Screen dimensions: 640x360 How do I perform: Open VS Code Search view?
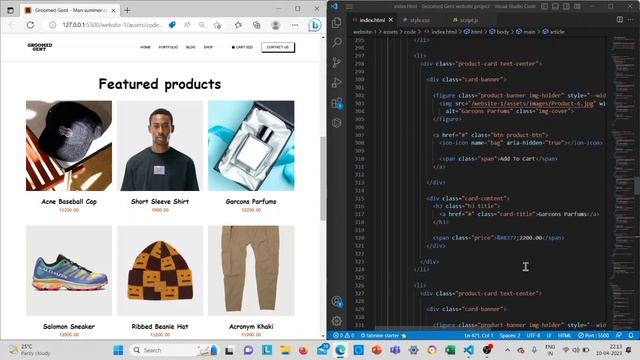point(337,42)
